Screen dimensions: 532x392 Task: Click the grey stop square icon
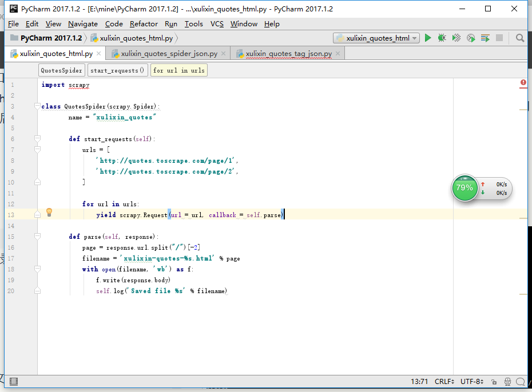(499, 38)
